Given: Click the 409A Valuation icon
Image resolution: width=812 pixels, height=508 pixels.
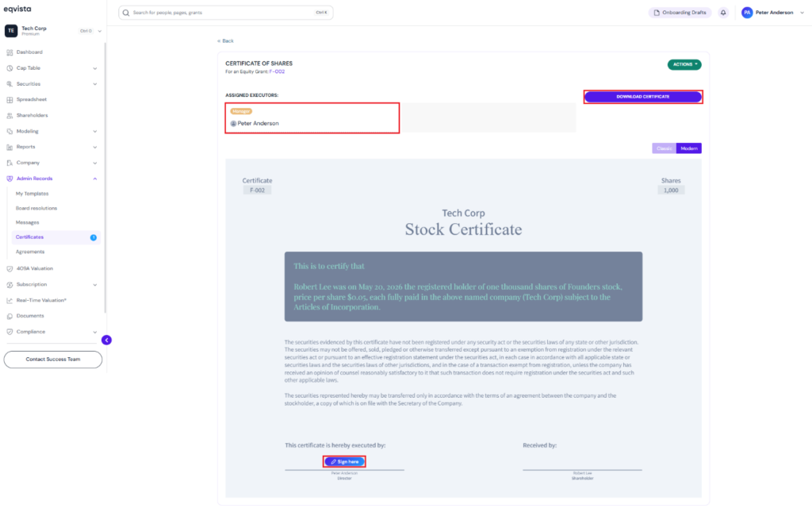Looking at the screenshot, I should (10, 268).
